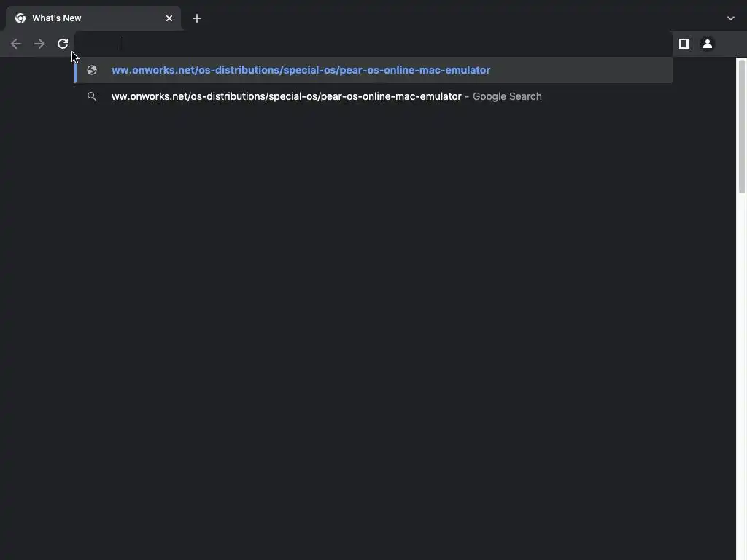Open a new tab with the plus button

(197, 18)
